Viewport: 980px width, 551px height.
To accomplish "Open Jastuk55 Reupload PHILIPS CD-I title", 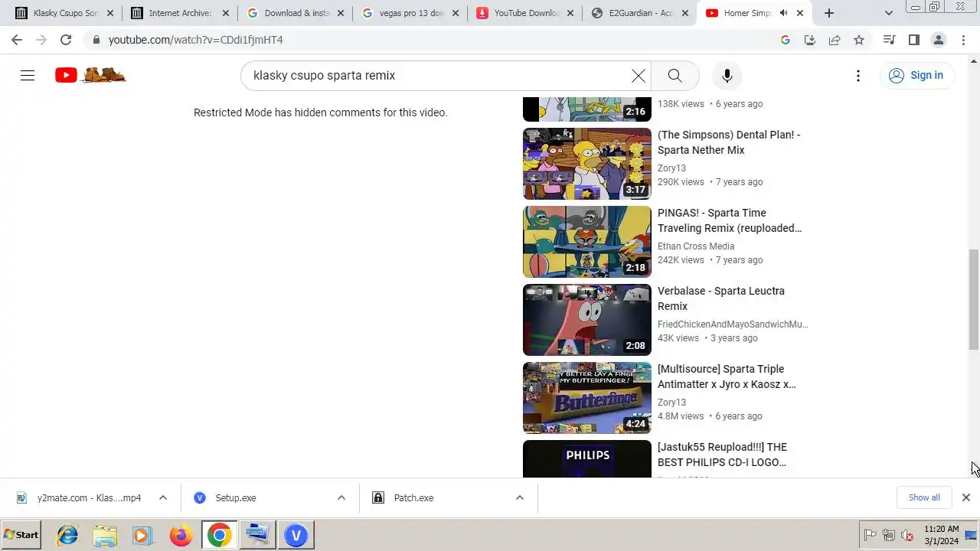I will tap(722, 455).
